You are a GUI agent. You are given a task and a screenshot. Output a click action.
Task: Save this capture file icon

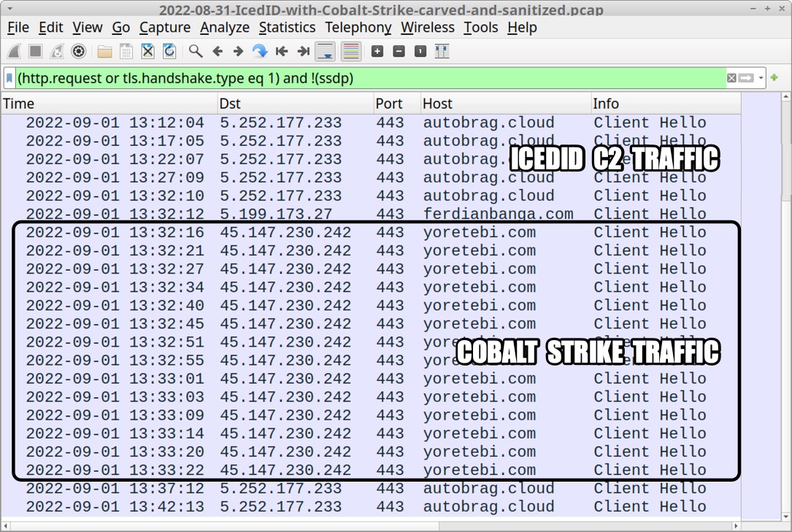point(126,52)
